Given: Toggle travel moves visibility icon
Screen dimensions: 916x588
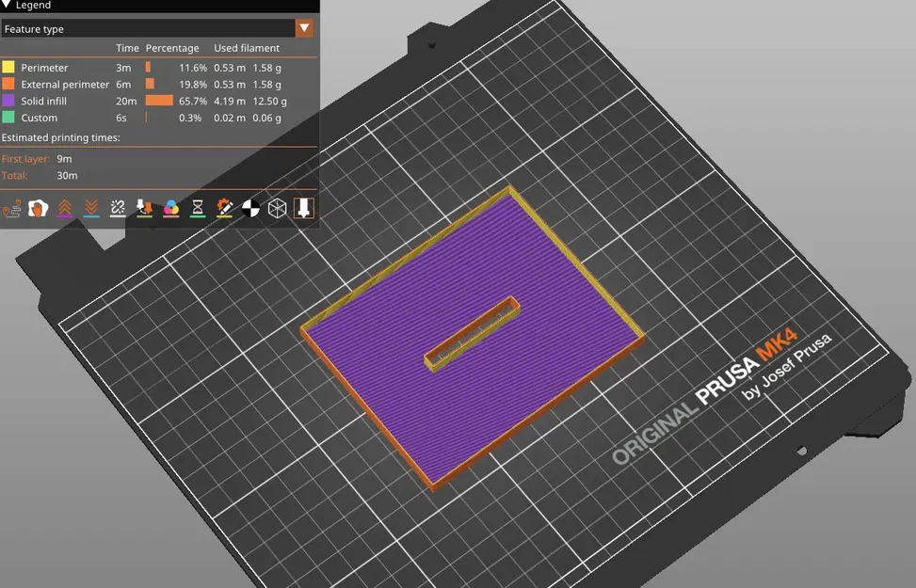Looking at the screenshot, I should pos(11,209).
